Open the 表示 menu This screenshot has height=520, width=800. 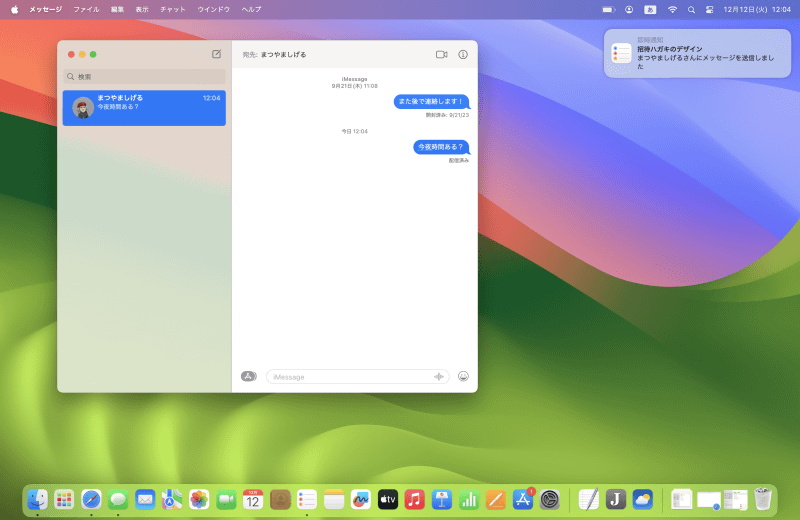pos(142,9)
